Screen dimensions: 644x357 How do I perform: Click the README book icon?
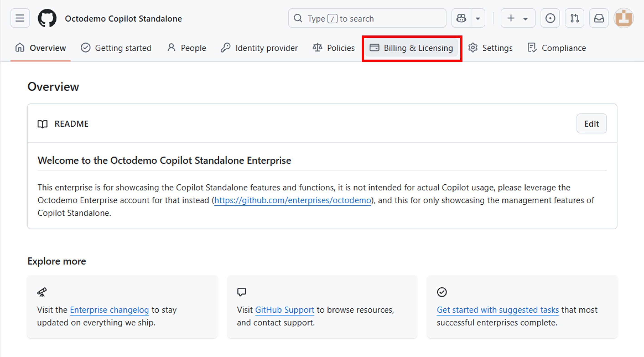point(42,124)
